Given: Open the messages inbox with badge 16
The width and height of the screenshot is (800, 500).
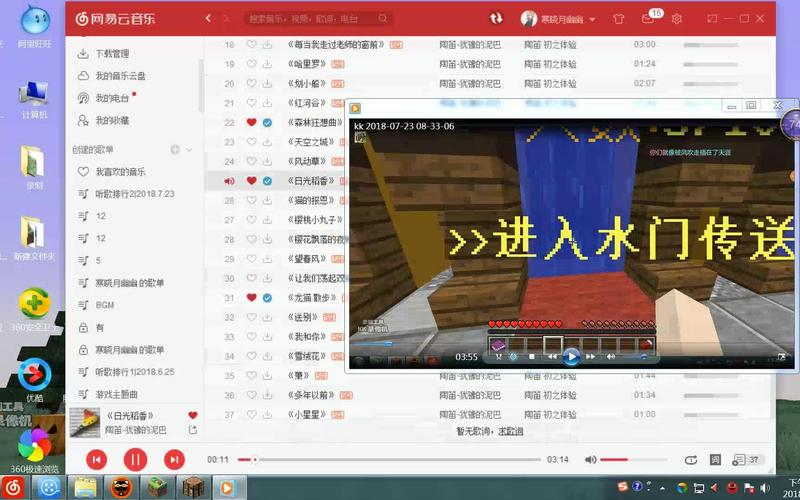Looking at the screenshot, I should 648,19.
